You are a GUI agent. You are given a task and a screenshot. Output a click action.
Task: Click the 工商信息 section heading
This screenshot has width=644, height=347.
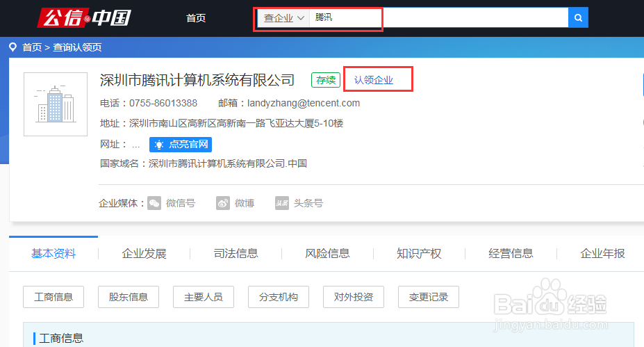click(60, 339)
